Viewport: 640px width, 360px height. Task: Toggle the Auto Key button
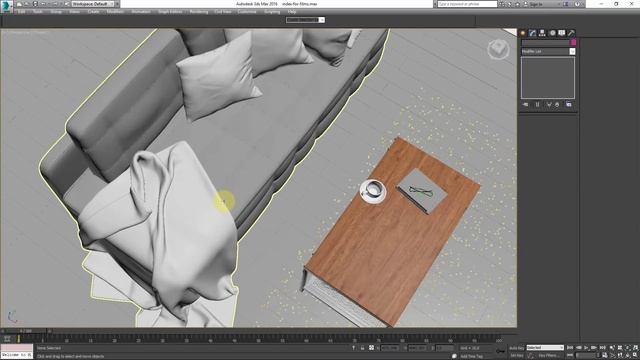tap(517, 348)
